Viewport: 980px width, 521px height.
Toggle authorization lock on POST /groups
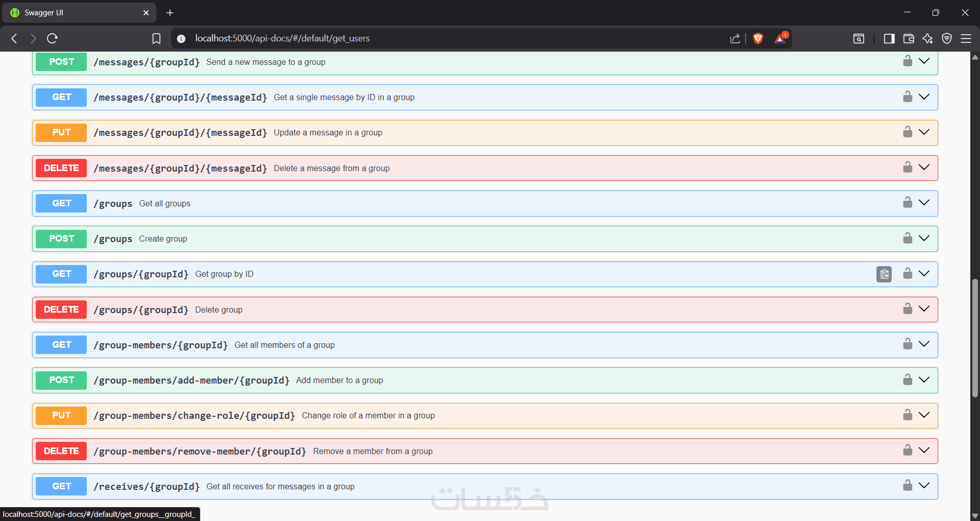pos(908,239)
